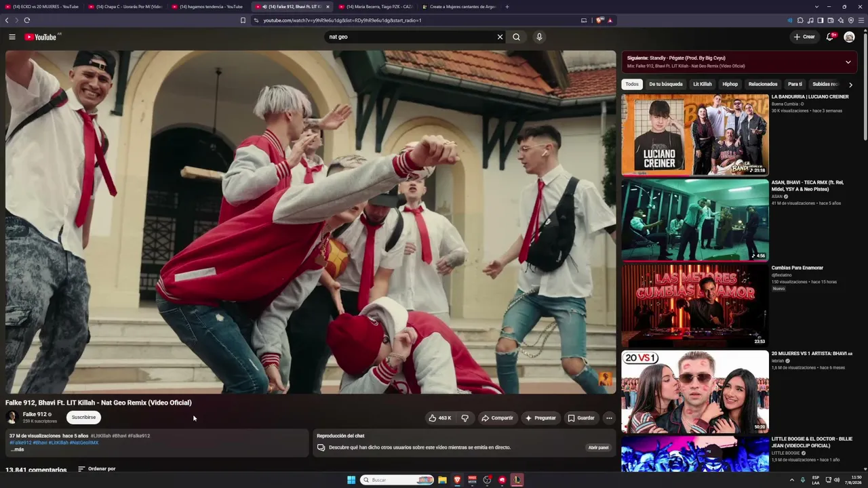Screen dimensions: 868x488
Task: Open 20 MUJERES VS 1 ARTISTA thumbnail
Action: [x=695, y=391]
